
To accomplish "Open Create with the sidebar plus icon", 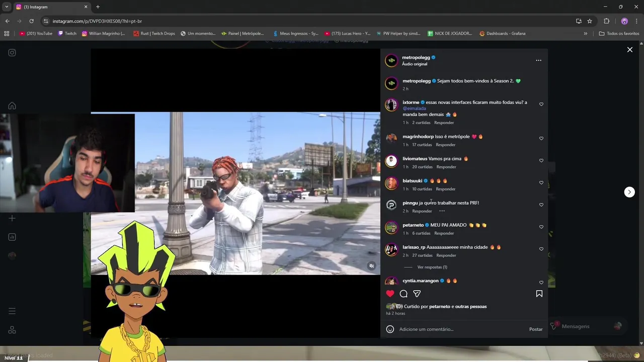I will [12, 218].
